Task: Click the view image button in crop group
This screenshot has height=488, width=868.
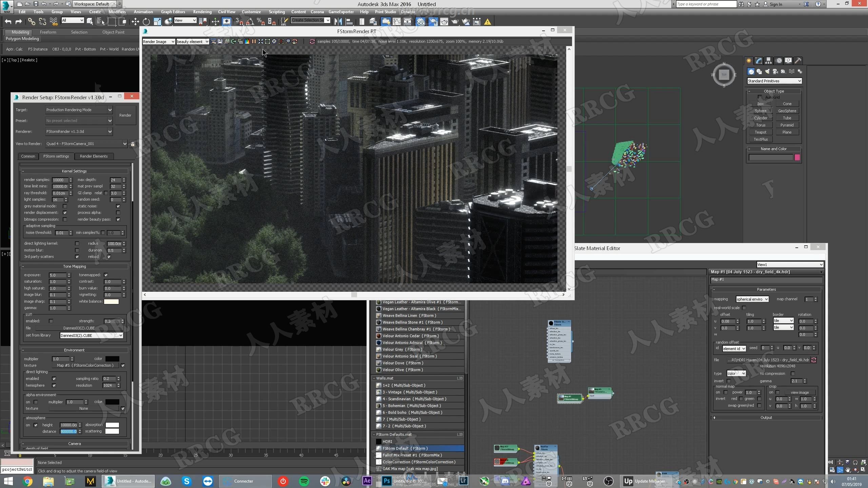Action: [800, 392]
